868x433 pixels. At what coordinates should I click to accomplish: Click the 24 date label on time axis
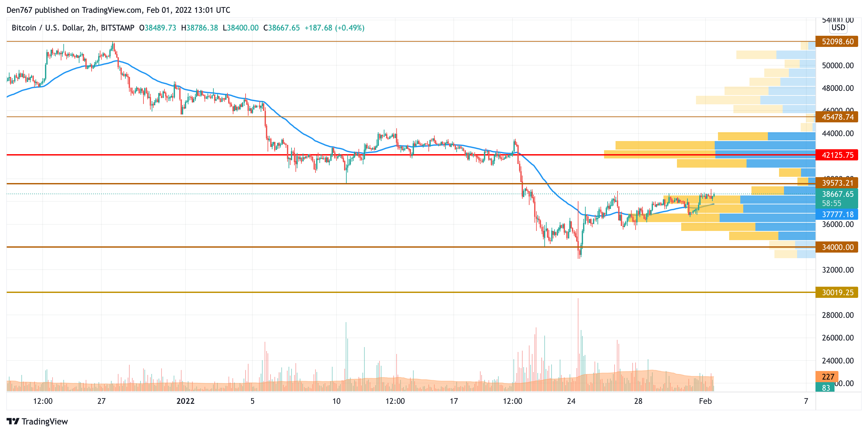(x=571, y=402)
